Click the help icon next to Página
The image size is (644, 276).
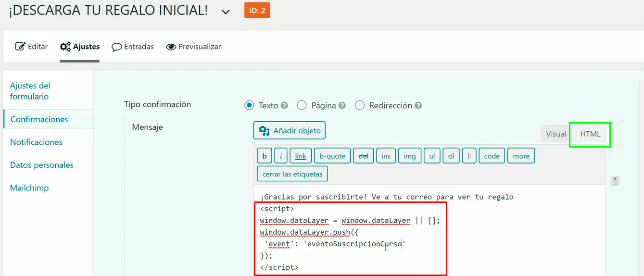tap(342, 106)
